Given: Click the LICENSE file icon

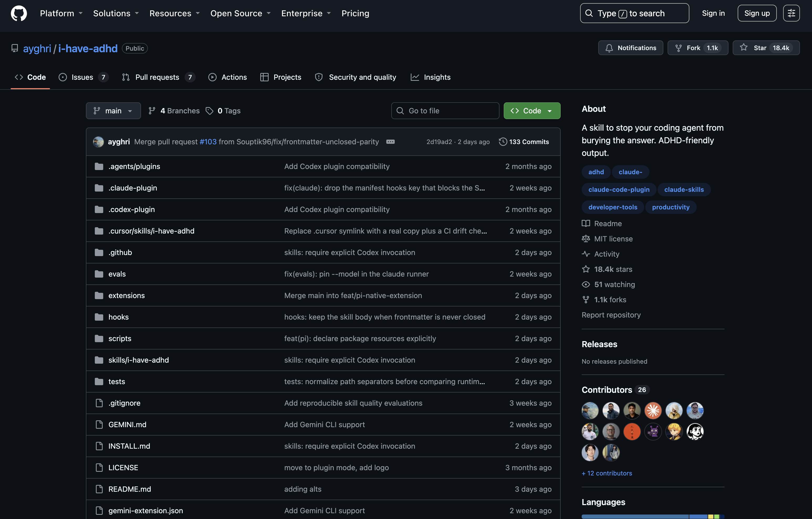Looking at the screenshot, I should pyautogui.click(x=99, y=468).
